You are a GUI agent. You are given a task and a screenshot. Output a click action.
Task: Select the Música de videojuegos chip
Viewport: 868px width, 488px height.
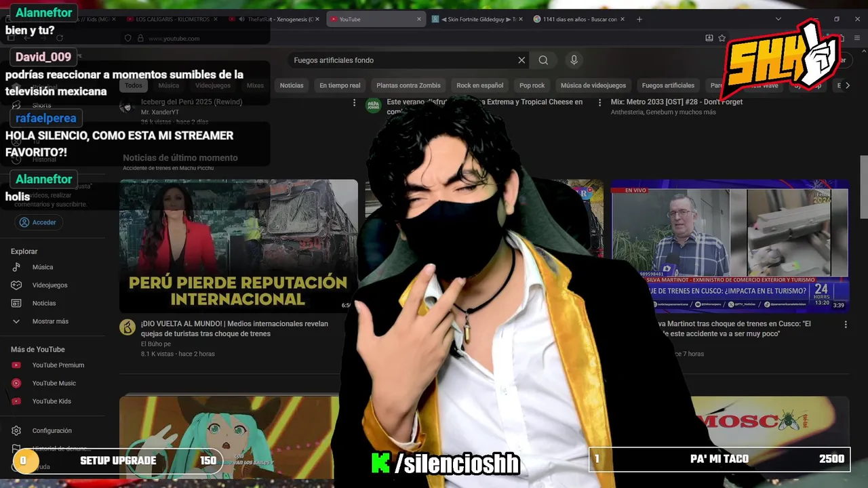pos(593,85)
